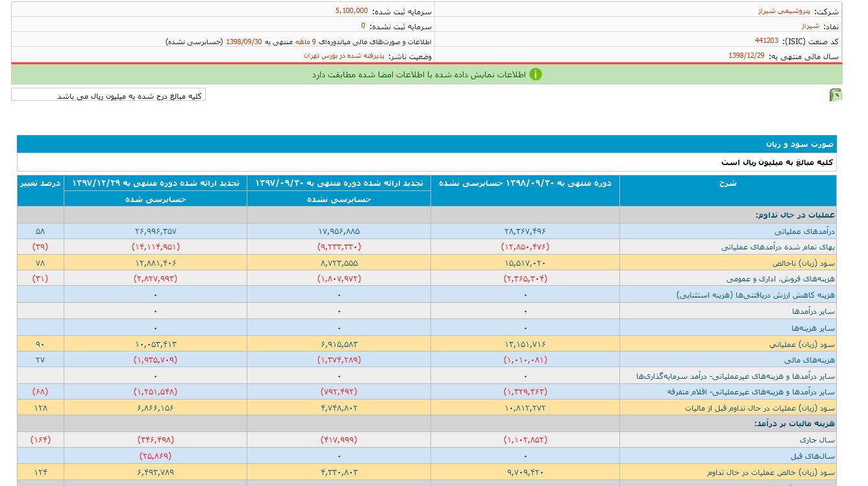Export the statement using the Excel icon
The height and width of the screenshot is (486, 868).
coord(836,95)
